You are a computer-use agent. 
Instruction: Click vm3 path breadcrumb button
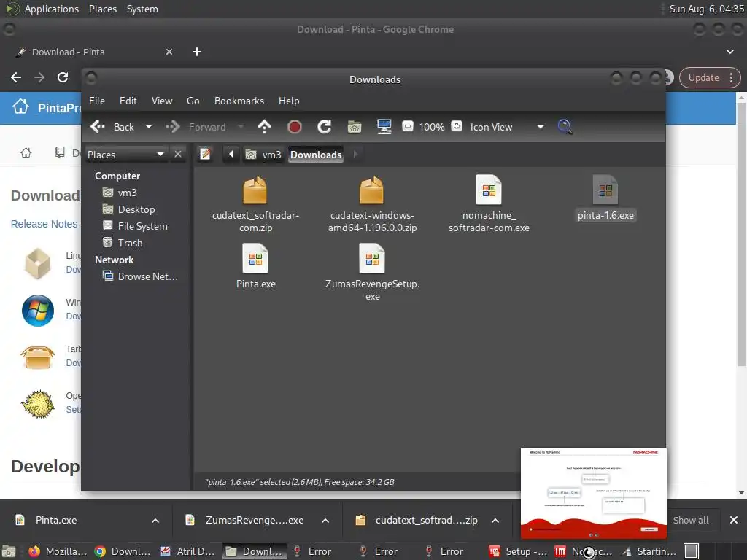[263, 155]
